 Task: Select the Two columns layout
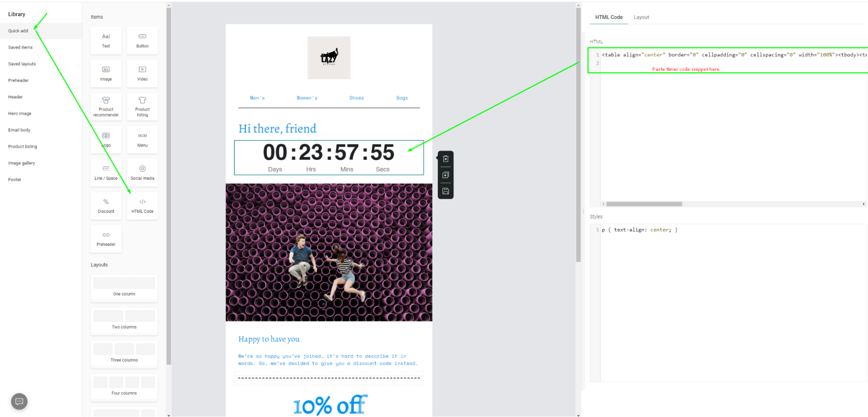click(x=124, y=321)
